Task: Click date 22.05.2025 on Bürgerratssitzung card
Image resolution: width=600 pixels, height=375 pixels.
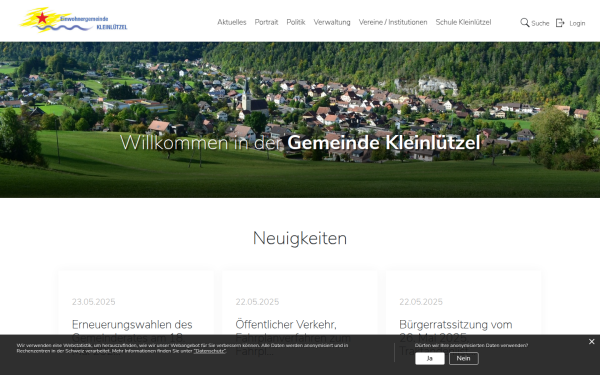Action: [x=421, y=302]
